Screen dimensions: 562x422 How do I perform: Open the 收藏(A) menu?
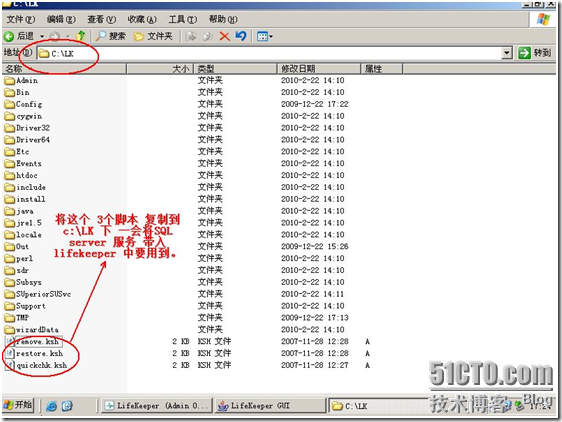[142, 19]
